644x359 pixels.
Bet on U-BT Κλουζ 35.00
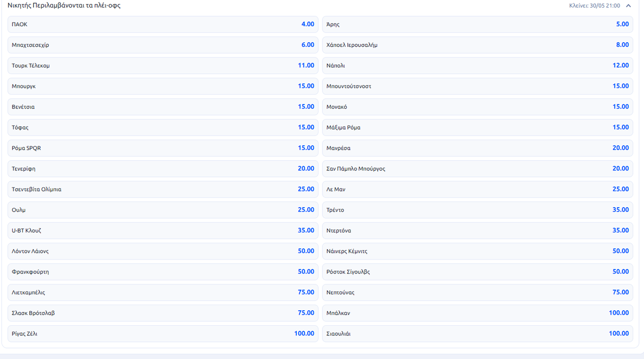[163, 230]
